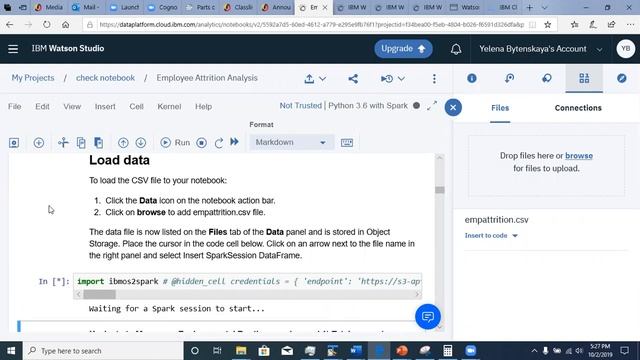
Task: Click the upload/publish notebook icon
Action: [309, 78]
